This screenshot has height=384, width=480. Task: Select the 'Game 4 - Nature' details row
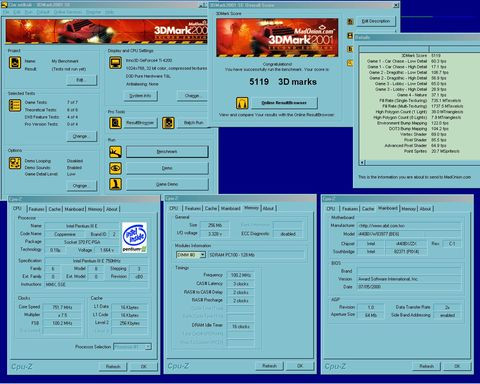click(x=421, y=95)
